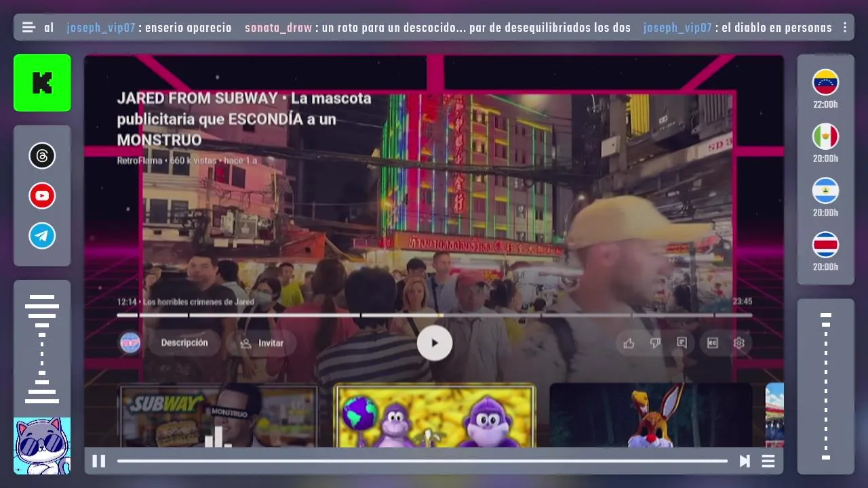Image resolution: width=868 pixels, height=488 pixels.
Task: Click the green Kick logo
Action: [42, 83]
